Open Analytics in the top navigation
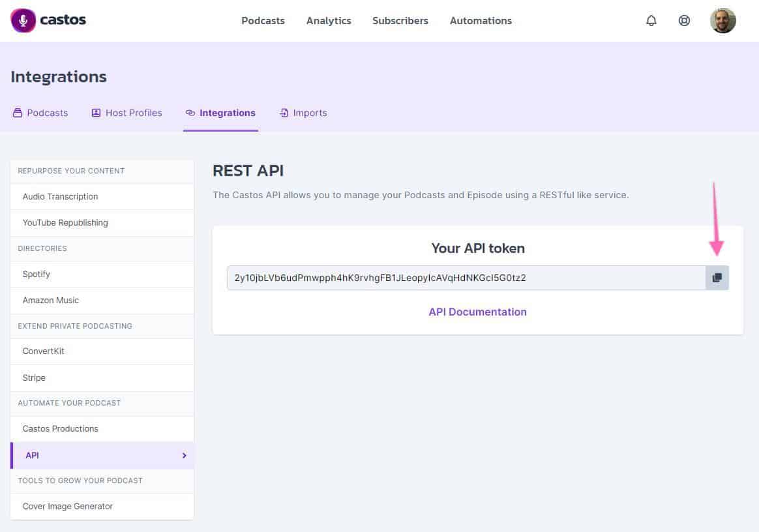This screenshot has width=759, height=532. (x=329, y=21)
